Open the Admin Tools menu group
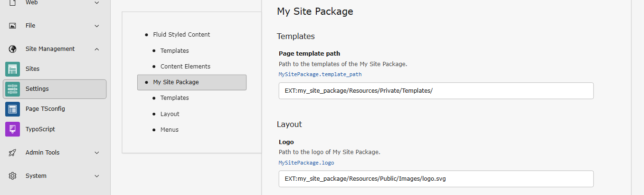 click(55, 153)
